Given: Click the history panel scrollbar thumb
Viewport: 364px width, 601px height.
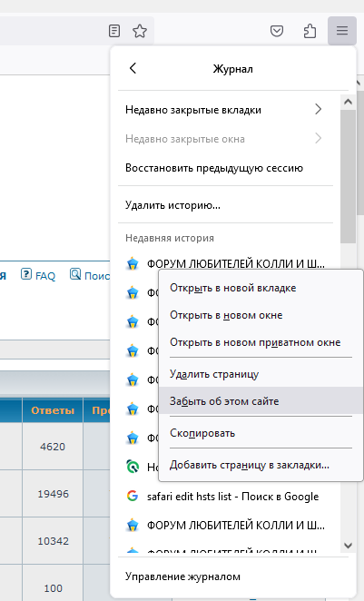Looking at the screenshot, I should pos(348,176).
